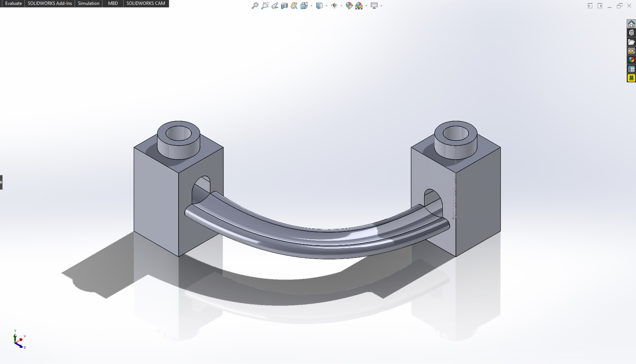Click the yellow M task pane icon
636x364 pixels.
pos(631,78)
